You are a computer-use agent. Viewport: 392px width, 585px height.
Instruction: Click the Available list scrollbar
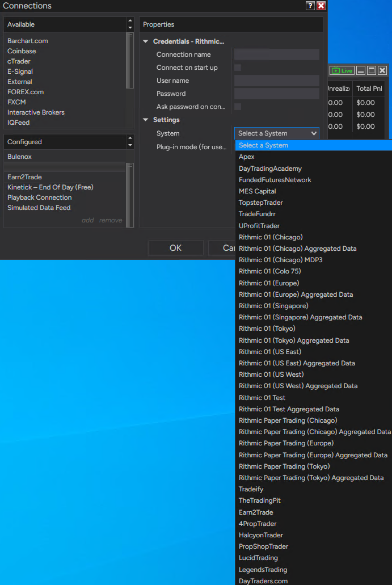[x=130, y=61]
